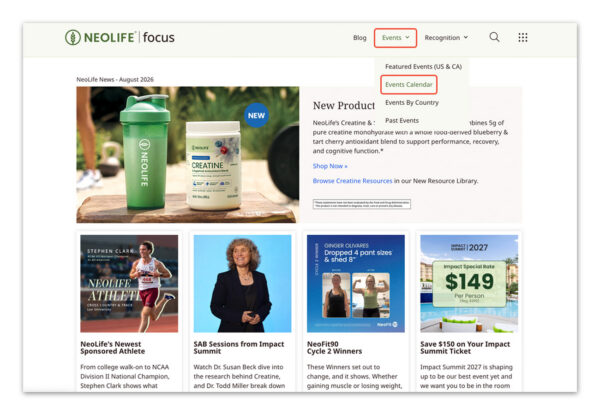Image resolution: width=600 pixels, height=415 pixels.
Task: Expand the Events dropdown menu
Action: click(395, 38)
